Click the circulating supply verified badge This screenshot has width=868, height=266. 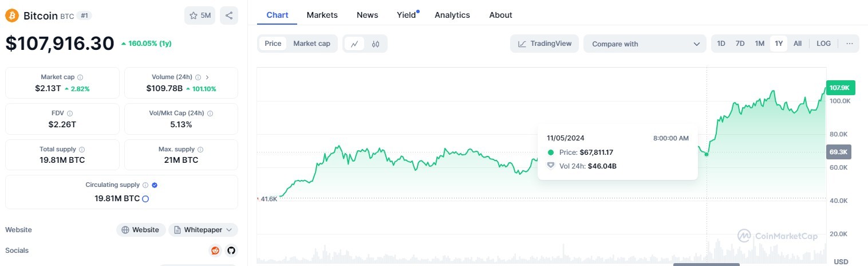(155, 185)
